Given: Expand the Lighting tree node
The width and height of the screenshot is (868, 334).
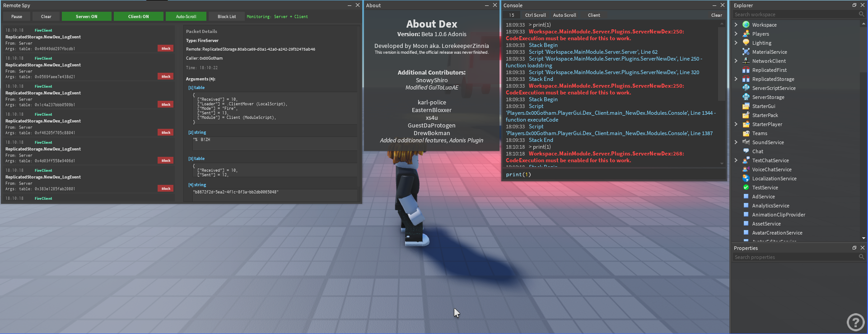Looking at the screenshot, I should point(736,43).
